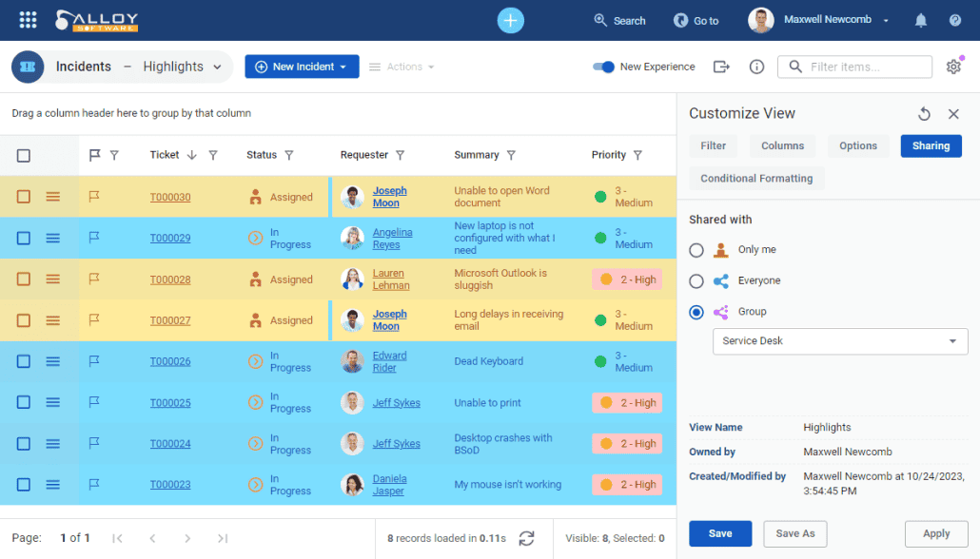Click the export view icon
The image size is (980, 559).
[x=721, y=67]
